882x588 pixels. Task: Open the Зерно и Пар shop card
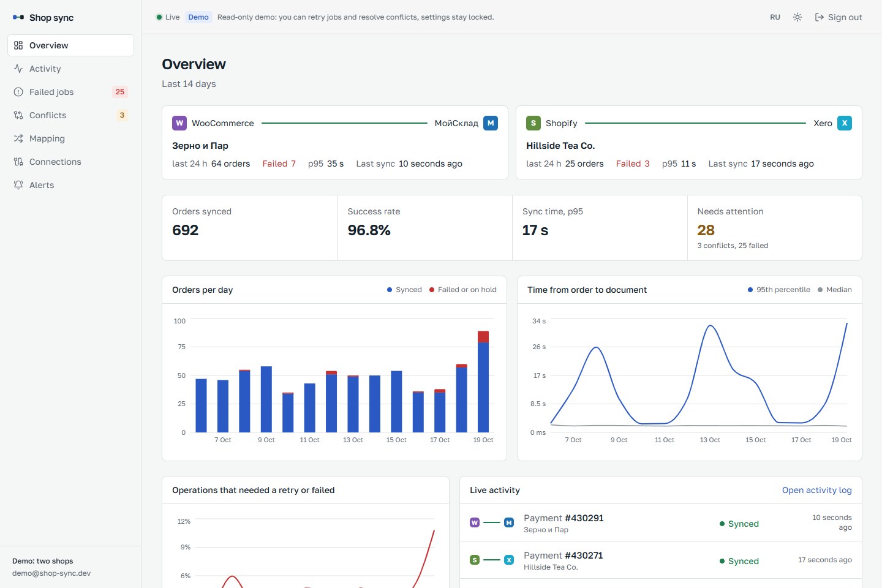(335, 143)
